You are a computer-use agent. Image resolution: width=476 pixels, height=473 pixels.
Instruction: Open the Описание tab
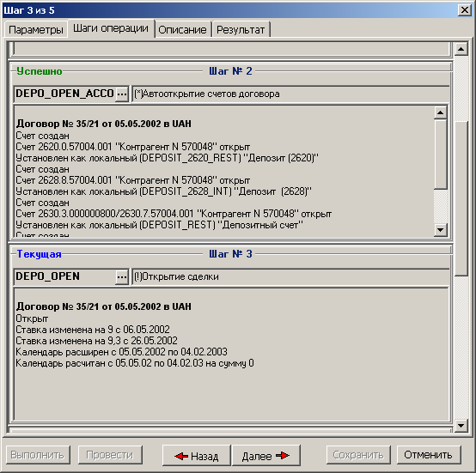coord(182,30)
